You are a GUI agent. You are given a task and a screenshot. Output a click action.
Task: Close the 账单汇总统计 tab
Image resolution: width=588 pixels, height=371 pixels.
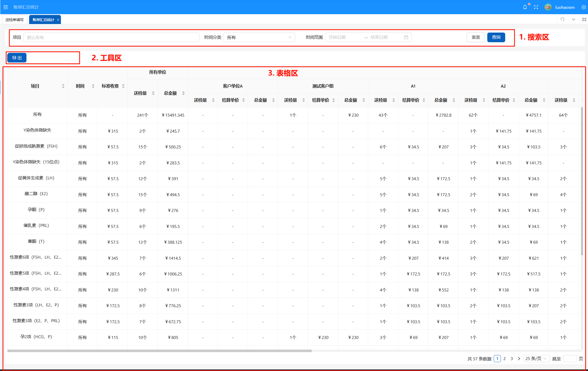click(x=58, y=20)
